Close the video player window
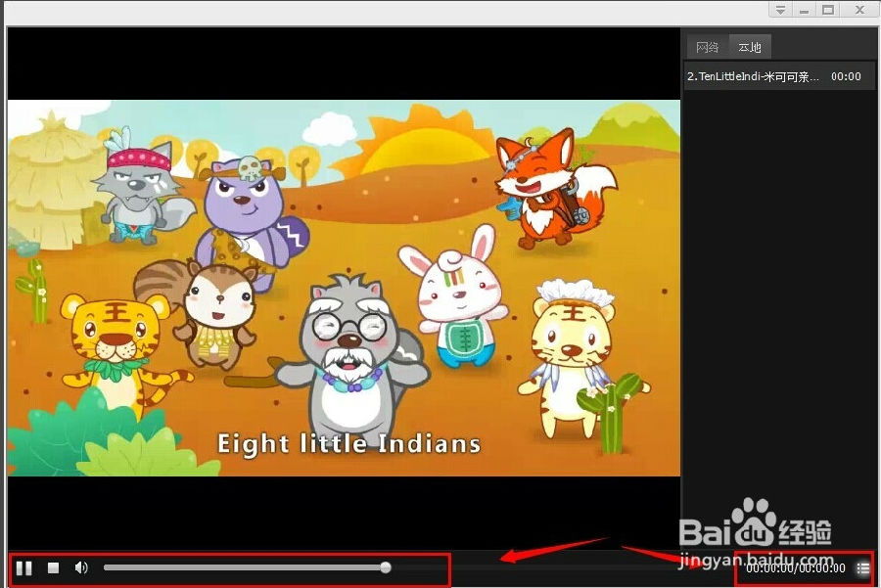The height and width of the screenshot is (588, 881). pos(858,10)
